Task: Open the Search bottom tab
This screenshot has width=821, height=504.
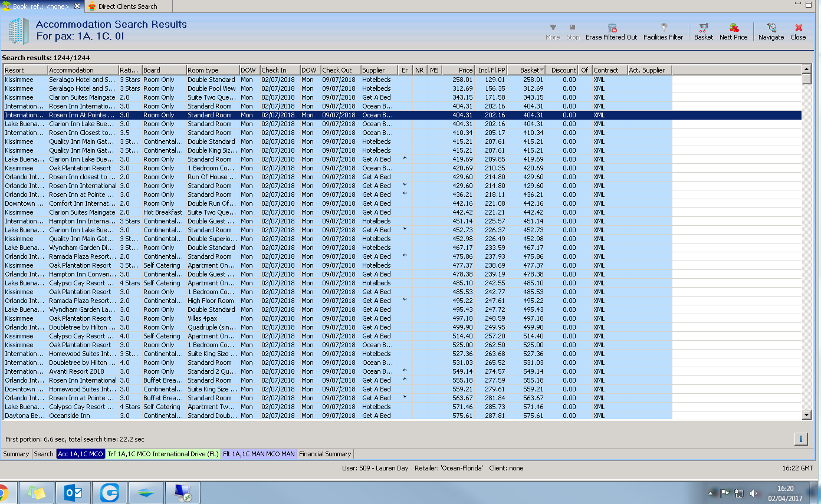Action: [44, 454]
